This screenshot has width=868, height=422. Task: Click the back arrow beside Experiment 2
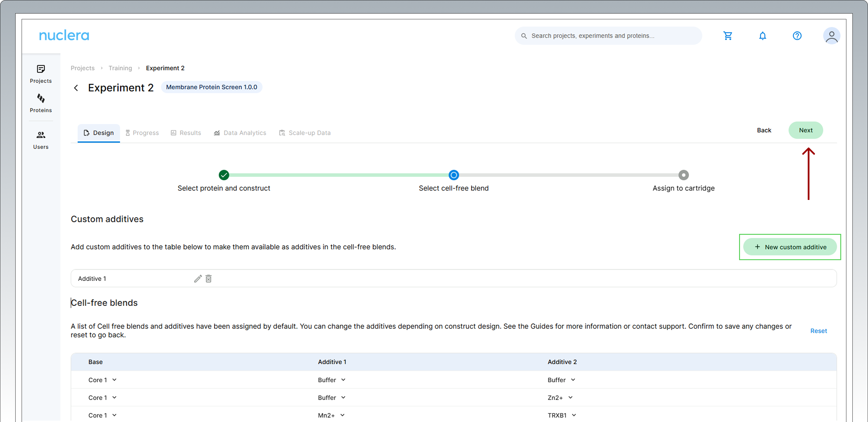pos(76,88)
